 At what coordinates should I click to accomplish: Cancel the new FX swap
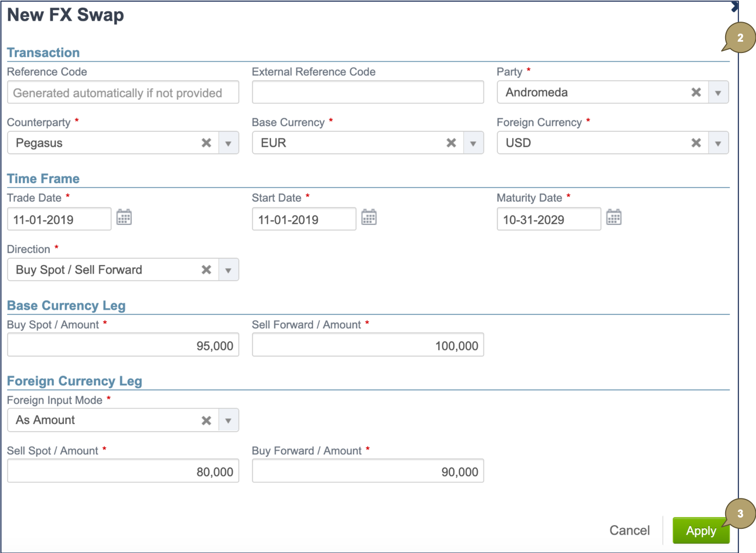pyautogui.click(x=629, y=530)
